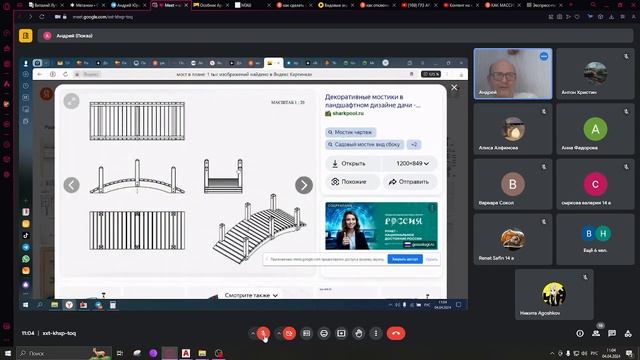
Task: Select Алиса Алфимова participant tile
Action: 513,129
